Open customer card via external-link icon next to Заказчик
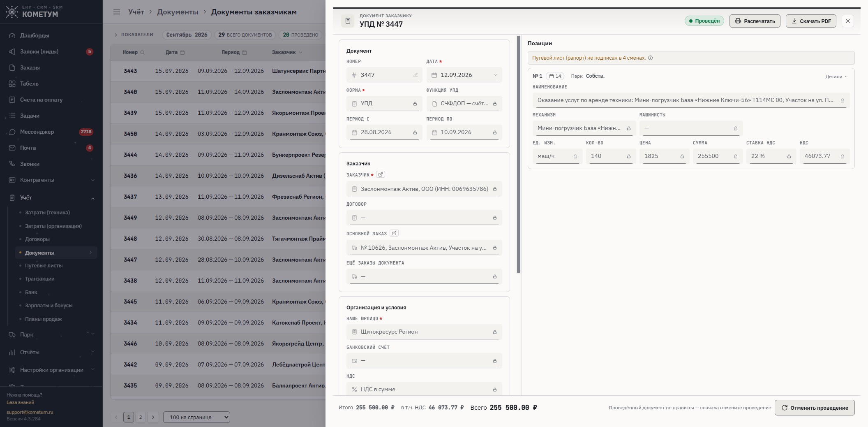The height and width of the screenshot is (427, 868). click(x=381, y=174)
